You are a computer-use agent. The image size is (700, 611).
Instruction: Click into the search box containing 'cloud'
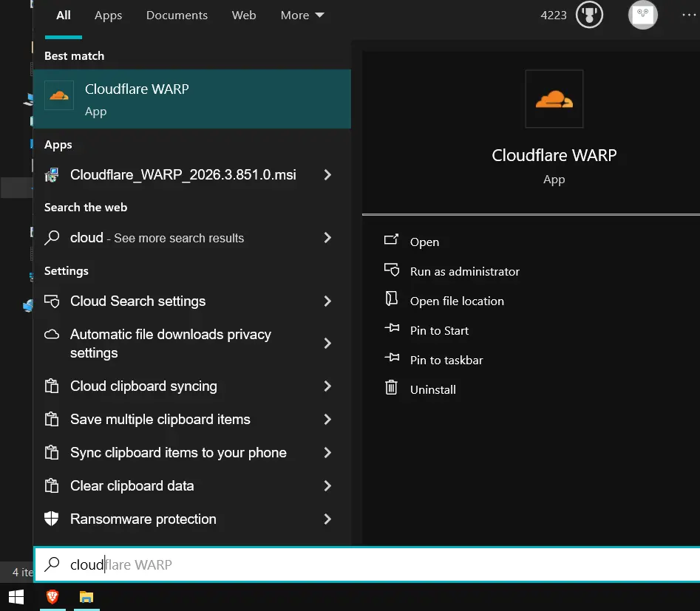pos(367,564)
